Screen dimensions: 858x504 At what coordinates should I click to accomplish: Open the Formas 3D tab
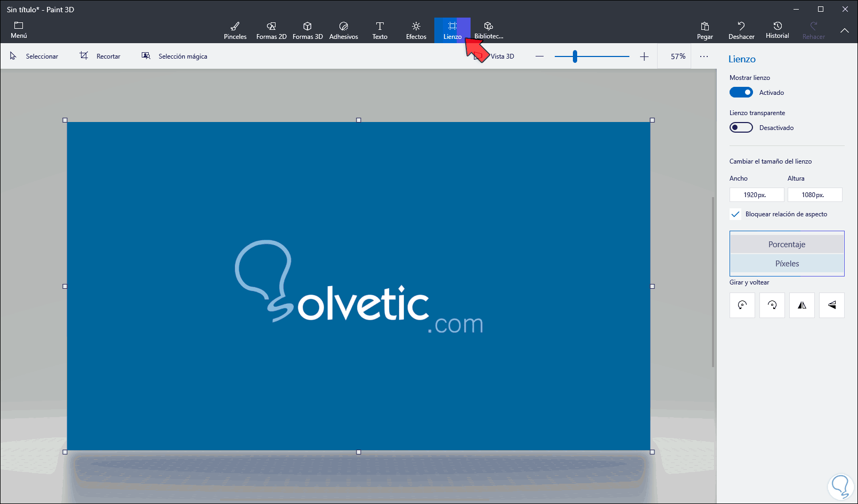[x=307, y=30]
